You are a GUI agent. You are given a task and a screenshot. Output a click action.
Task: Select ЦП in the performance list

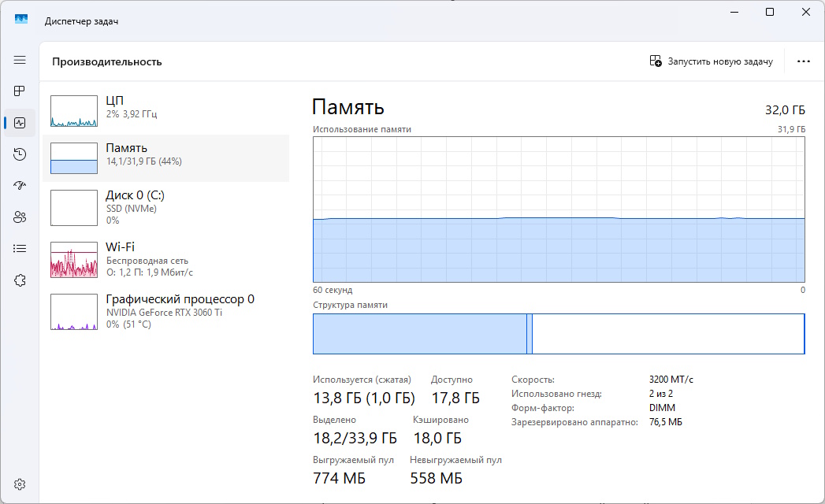point(165,111)
